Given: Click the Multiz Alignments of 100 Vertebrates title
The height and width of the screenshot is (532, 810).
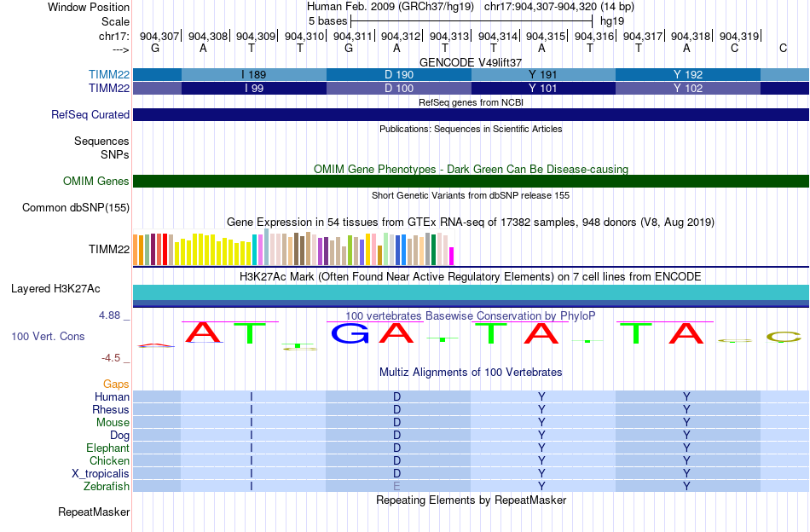Looking at the screenshot, I should click(x=471, y=372).
